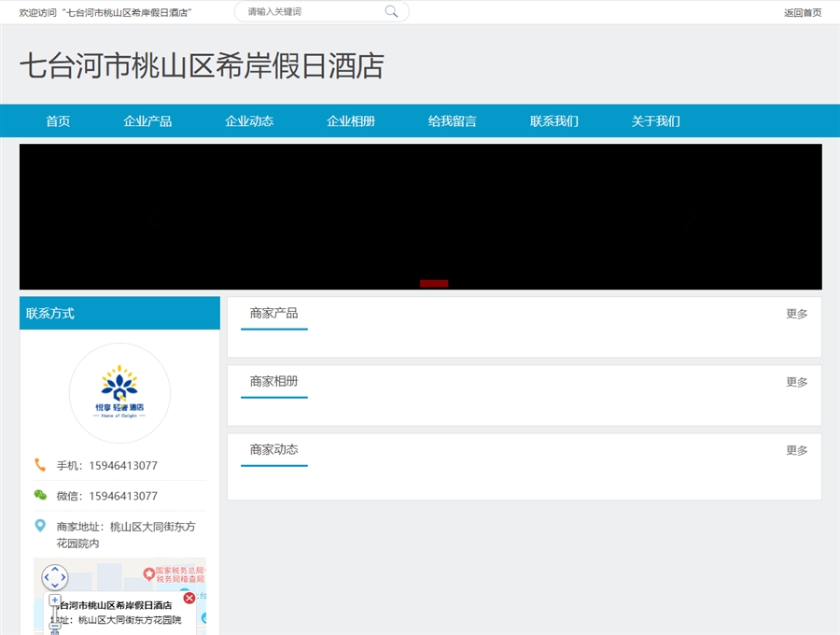Open 企业动态 navigation item
The image size is (840, 635).
(x=249, y=121)
